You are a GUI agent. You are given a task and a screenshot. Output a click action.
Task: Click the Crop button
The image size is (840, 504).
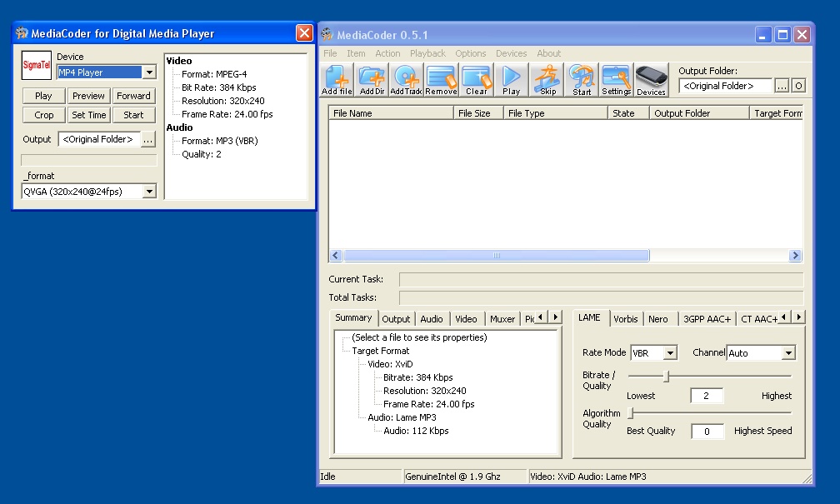43,115
